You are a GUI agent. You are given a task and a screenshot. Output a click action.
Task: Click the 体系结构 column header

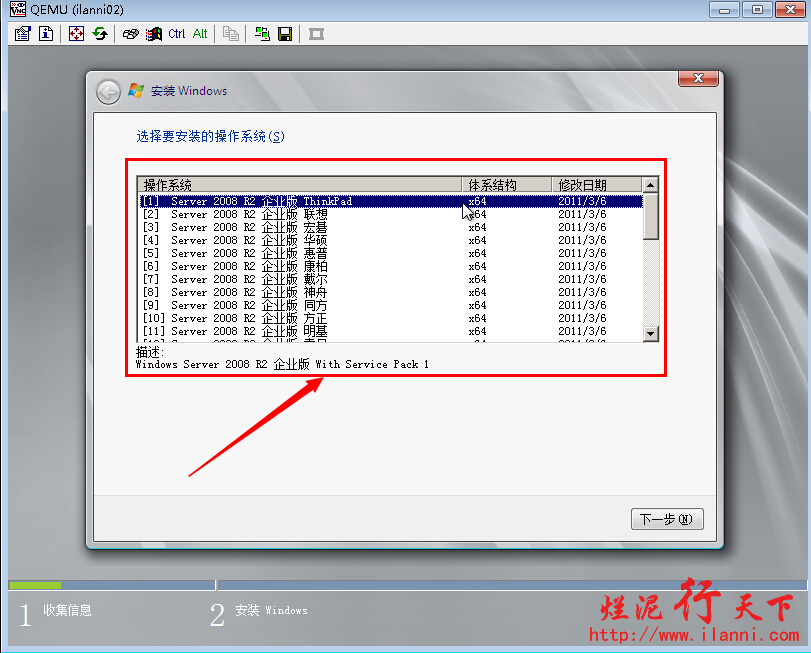[506, 185]
